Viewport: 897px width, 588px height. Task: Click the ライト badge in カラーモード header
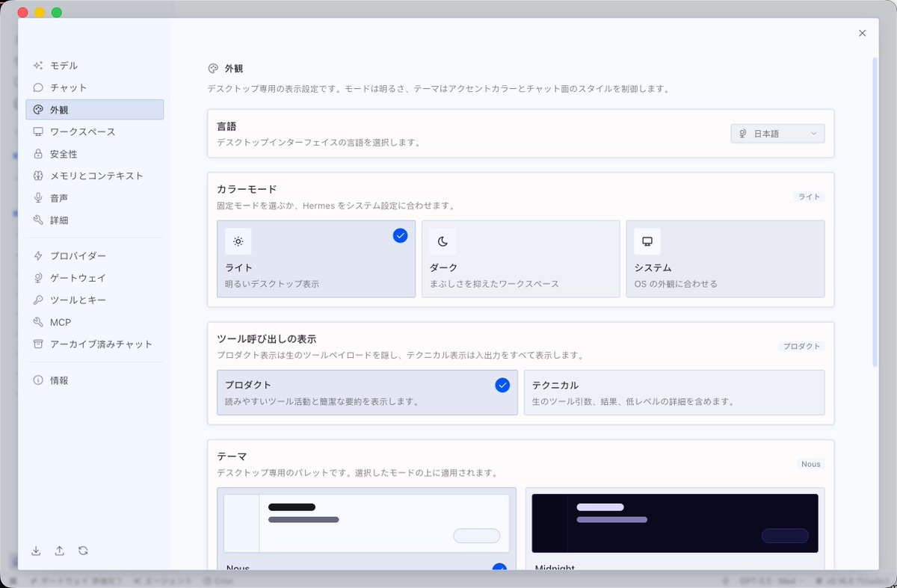tap(810, 197)
